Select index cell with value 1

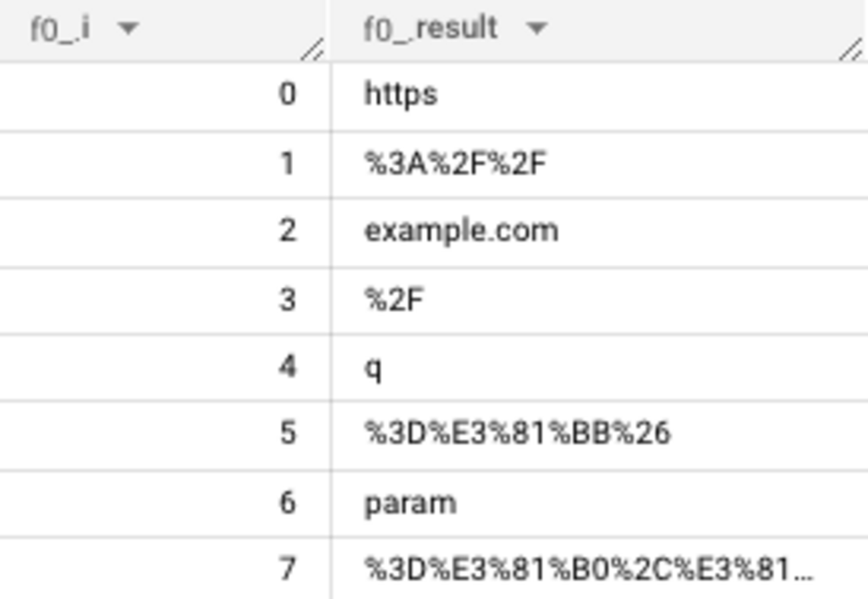pyautogui.click(x=286, y=164)
